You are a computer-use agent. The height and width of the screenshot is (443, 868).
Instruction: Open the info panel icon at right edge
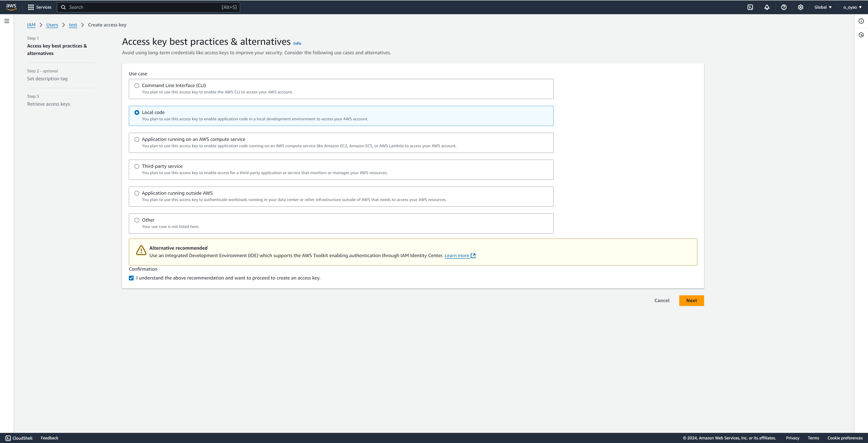click(x=861, y=21)
